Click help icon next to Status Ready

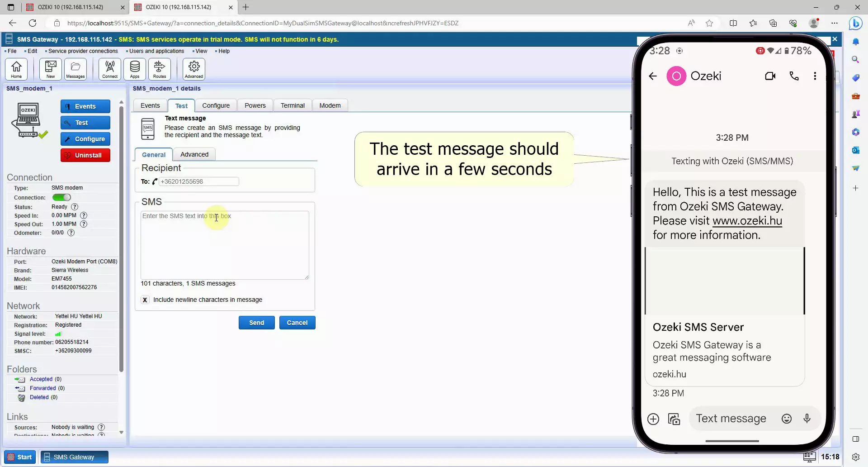tap(75, 207)
